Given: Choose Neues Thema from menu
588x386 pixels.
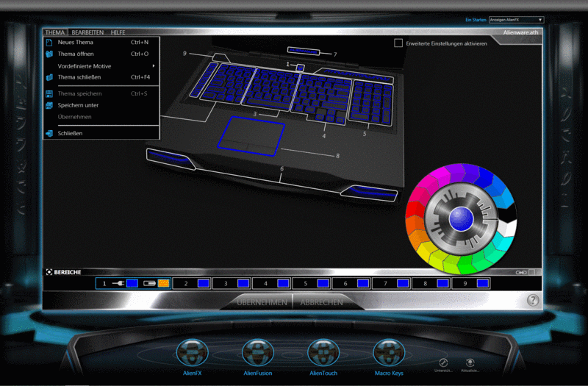Looking at the screenshot, I should [101, 43].
